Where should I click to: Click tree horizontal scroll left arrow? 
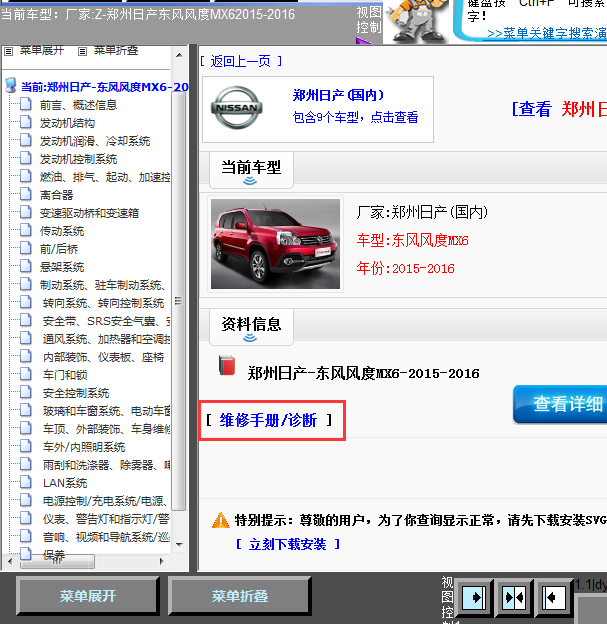tap(10, 562)
